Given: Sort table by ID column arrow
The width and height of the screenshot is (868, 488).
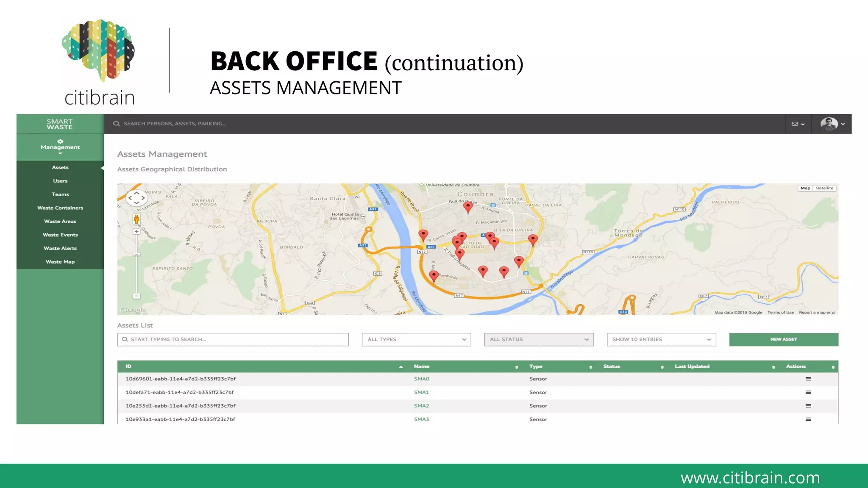Looking at the screenshot, I should (x=401, y=367).
